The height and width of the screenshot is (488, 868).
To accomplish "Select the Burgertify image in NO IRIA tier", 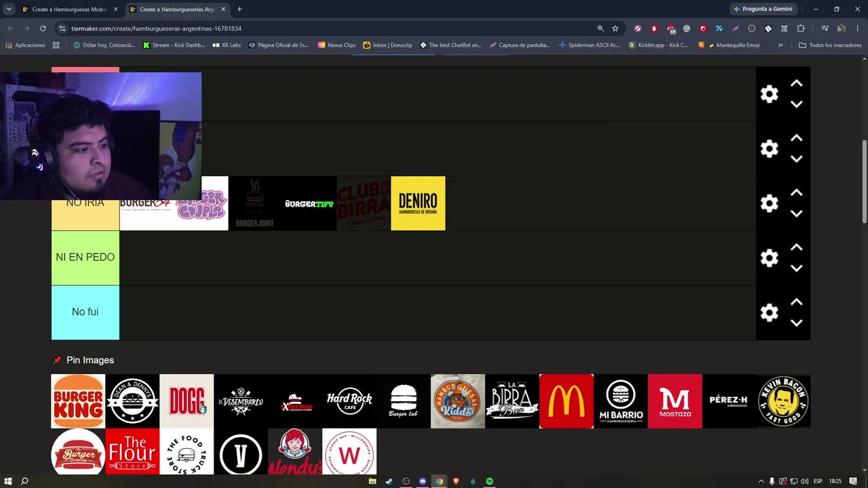I will coord(309,203).
